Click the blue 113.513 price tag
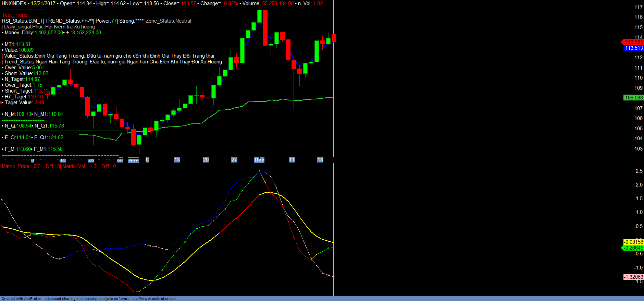644x301 pixels. 633,48
